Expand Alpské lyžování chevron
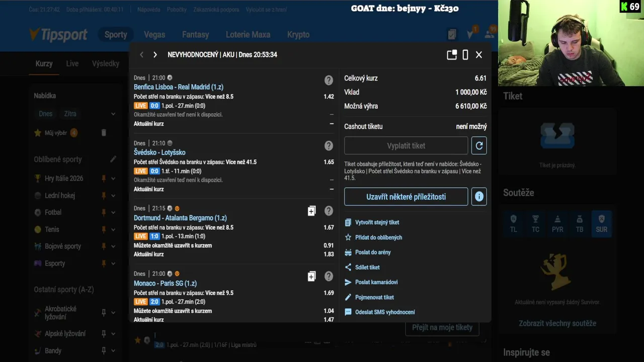Screen dimensions: 644x362 tap(113, 334)
